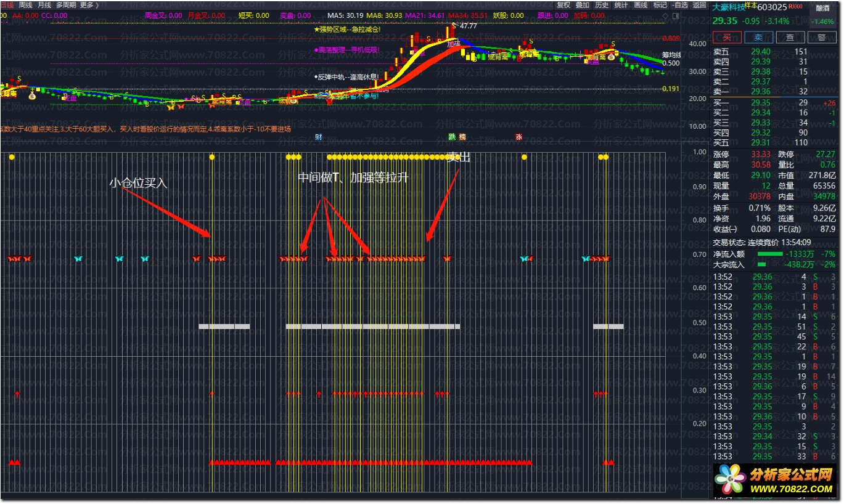Click the 市值 value 271.8亿
This screenshot has width=844, height=504.
point(822,176)
